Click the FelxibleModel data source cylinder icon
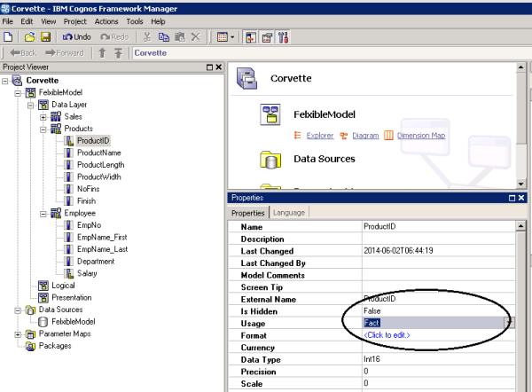532x392 pixels. point(43,322)
